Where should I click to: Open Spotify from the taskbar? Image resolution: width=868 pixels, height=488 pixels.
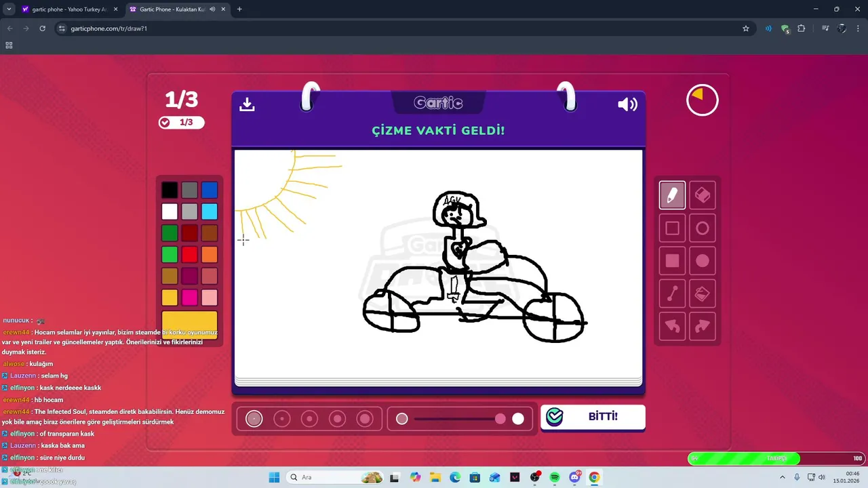[554, 477]
